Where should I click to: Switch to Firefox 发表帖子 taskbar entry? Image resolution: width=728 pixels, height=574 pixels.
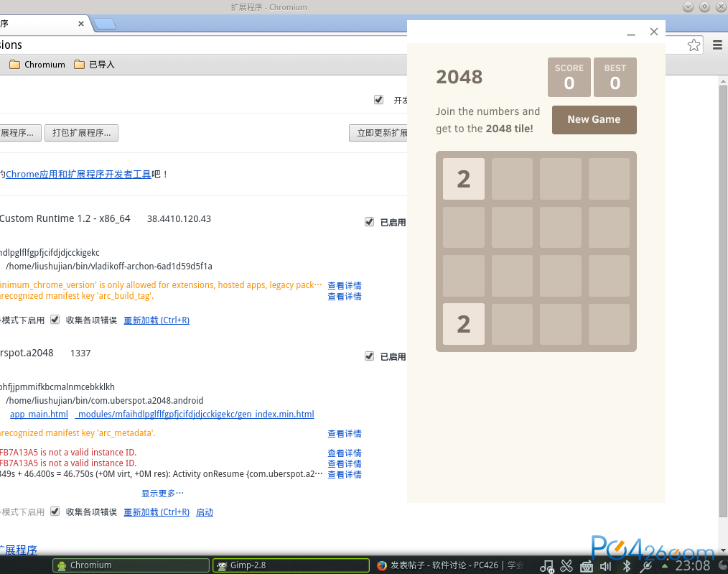450,565
